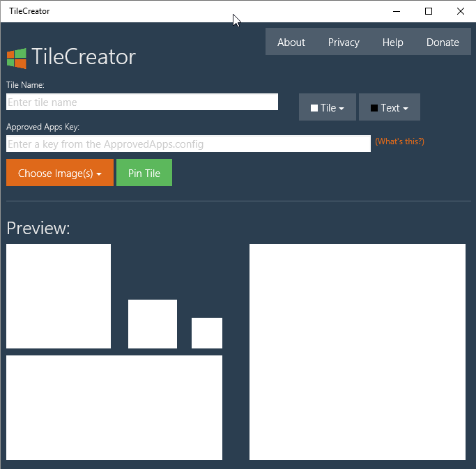The width and height of the screenshot is (476, 469).
Task: Select the small square tile preview
Action: pyautogui.click(x=153, y=324)
